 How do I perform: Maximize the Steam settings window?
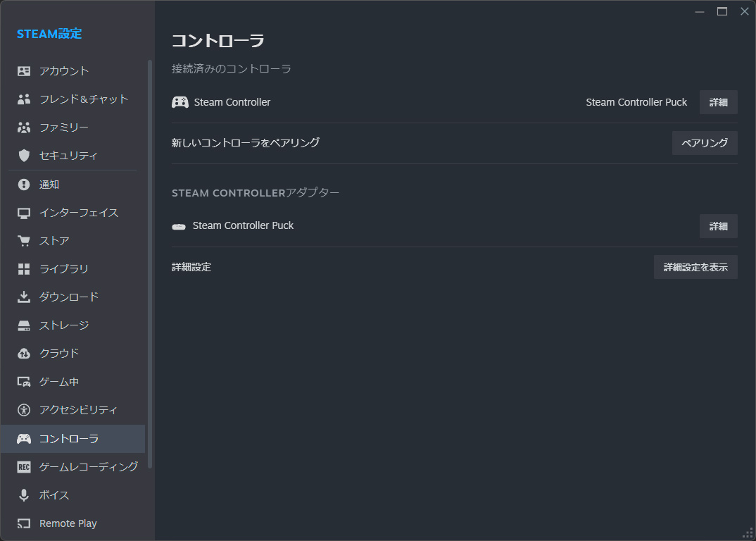(722, 11)
